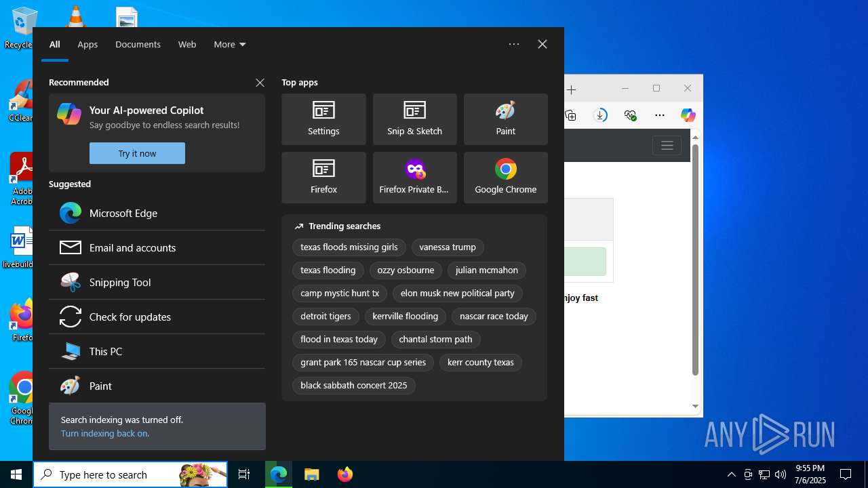The image size is (868, 488).
Task: Search vanessa trump trending chip
Action: (448, 247)
